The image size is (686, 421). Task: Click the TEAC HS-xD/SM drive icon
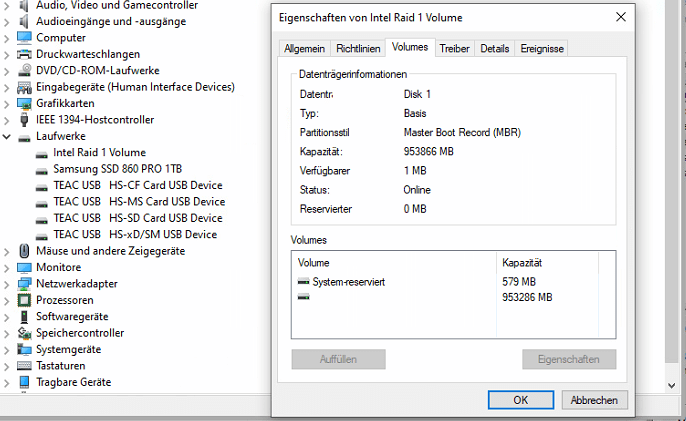click(x=42, y=236)
